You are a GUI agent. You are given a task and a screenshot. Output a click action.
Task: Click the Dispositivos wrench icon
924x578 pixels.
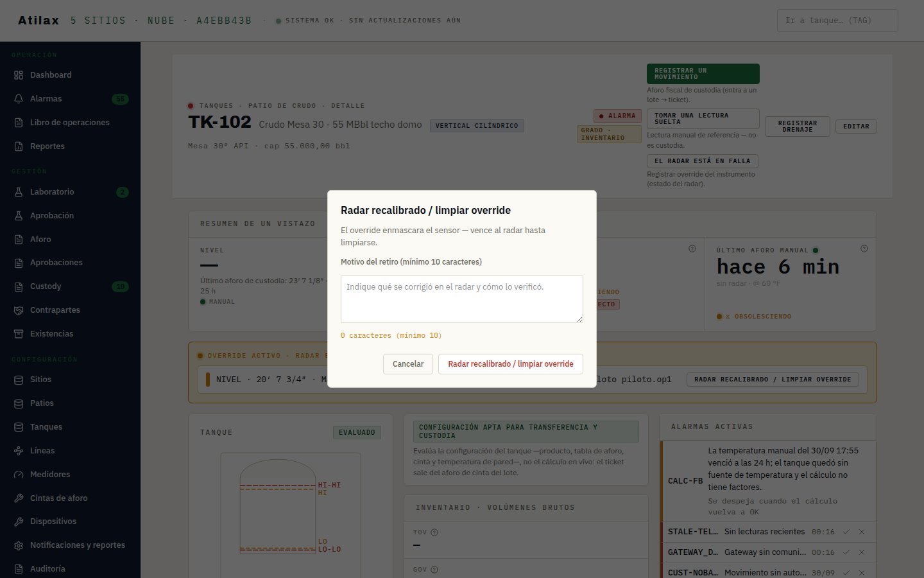[19, 521]
